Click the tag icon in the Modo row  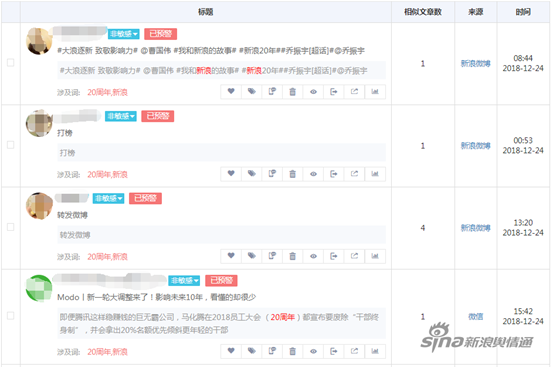[x=251, y=351]
